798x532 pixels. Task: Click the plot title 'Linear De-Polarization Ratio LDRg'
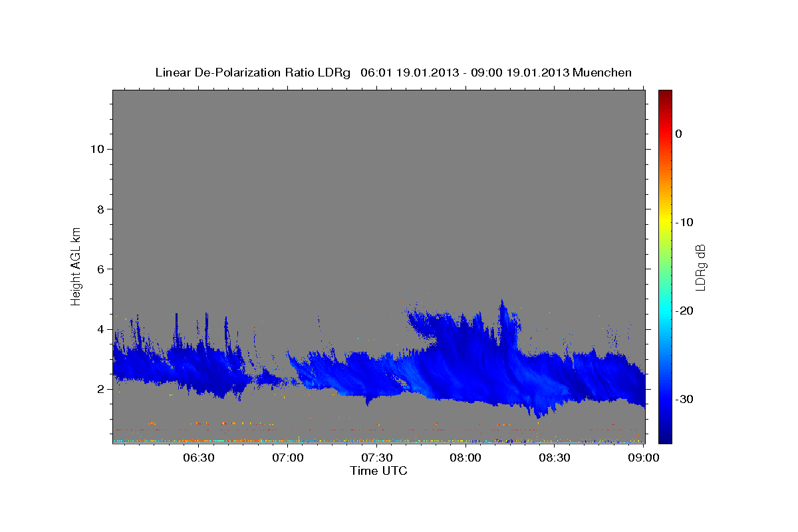pos(253,72)
